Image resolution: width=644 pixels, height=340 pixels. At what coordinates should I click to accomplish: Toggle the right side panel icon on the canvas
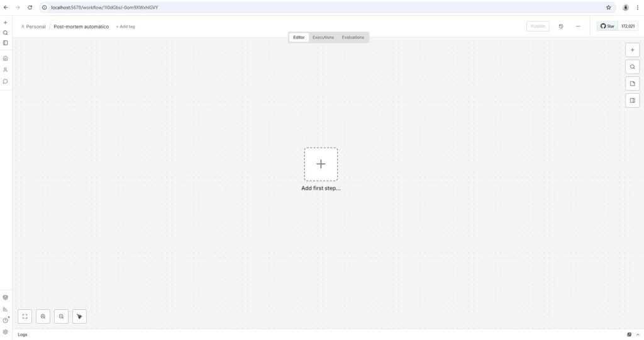pos(632,100)
